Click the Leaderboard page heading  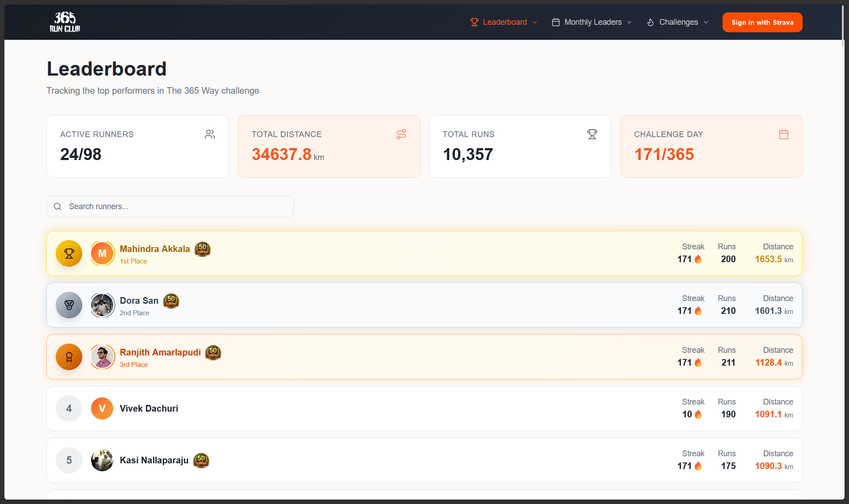coord(107,69)
